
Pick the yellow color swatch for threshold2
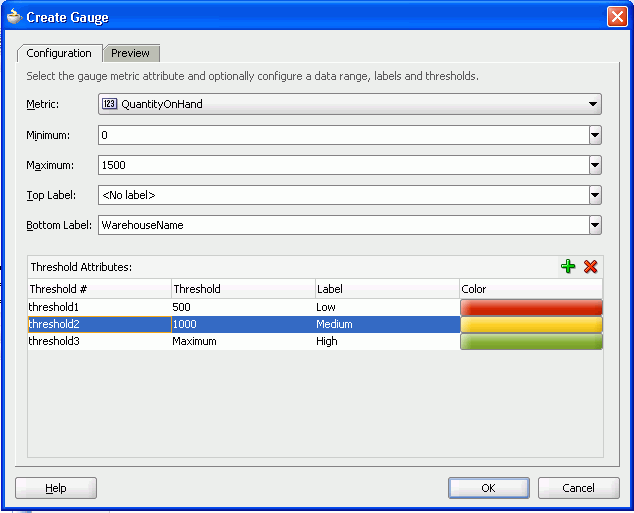(531, 324)
